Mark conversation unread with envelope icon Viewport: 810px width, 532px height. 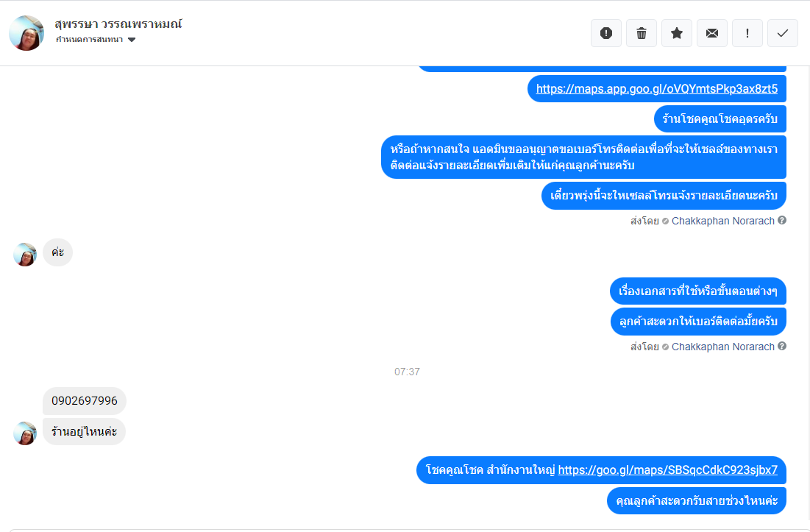[x=712, y=33]
